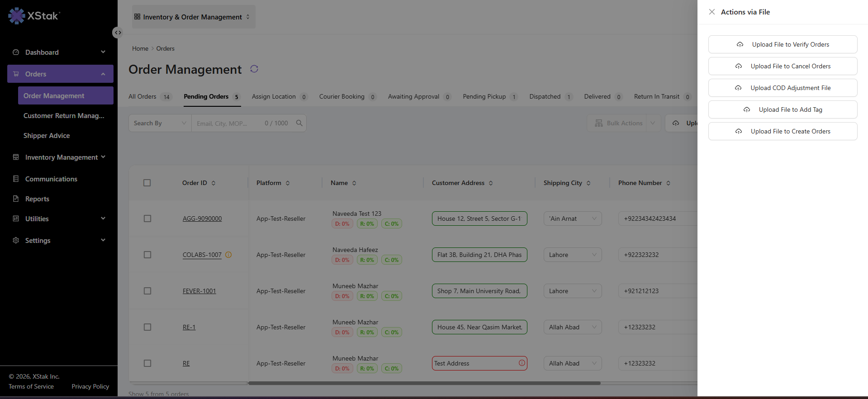
Task: Close the Actions via File panel
Action: 712,12
